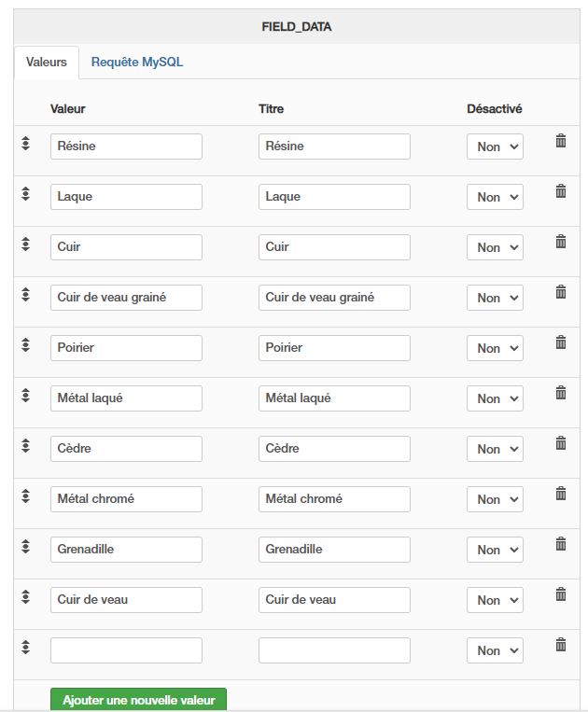The image size is (588, 712).
Task: Open Désactivé dropdown for Cuir de veau
Action: tap(495, 600)
